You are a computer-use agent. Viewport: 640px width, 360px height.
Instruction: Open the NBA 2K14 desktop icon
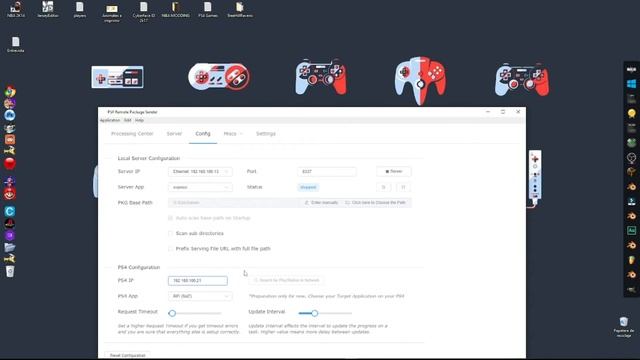pyautogui.click(x=16, y=9)
